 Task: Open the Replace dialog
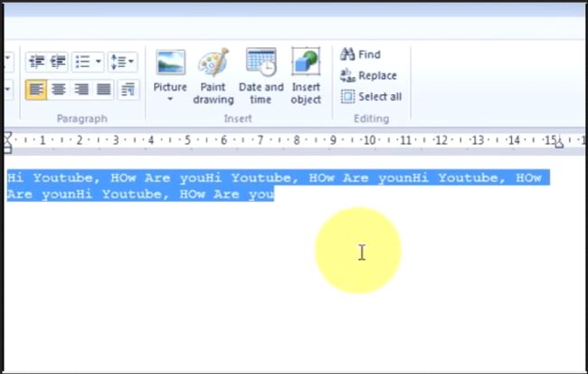click(368, 75)
